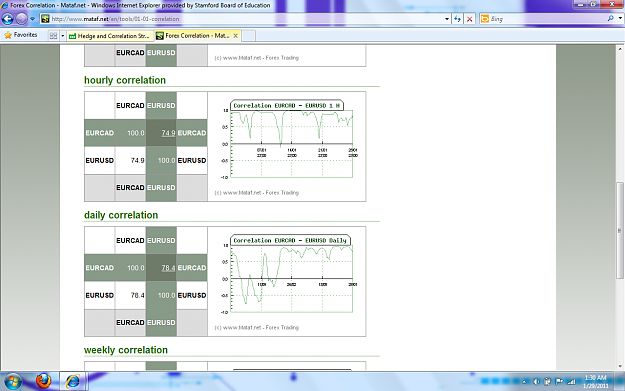Open the search provider dropdown arrow
Screen dimensions: 625x391
coord(620,18)
